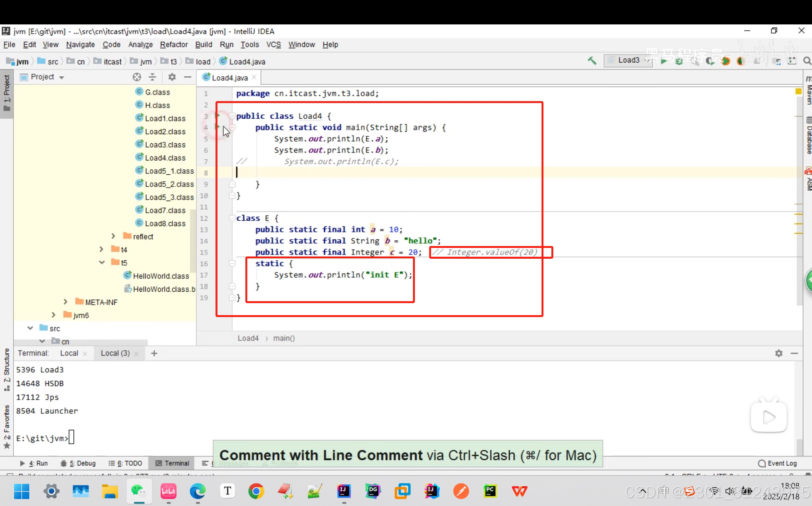
Task: Open Terminal panel settings gear
Action: pos(778,354)
